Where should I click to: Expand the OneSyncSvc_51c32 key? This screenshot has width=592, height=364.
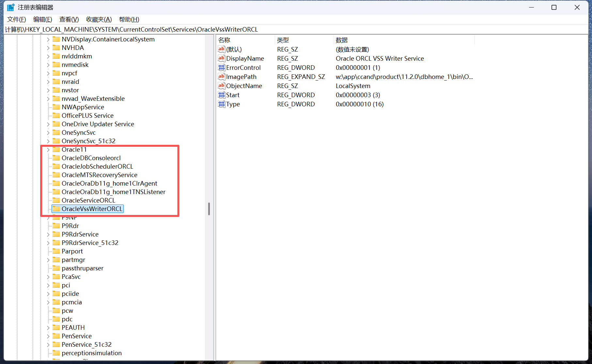(48, 141)
